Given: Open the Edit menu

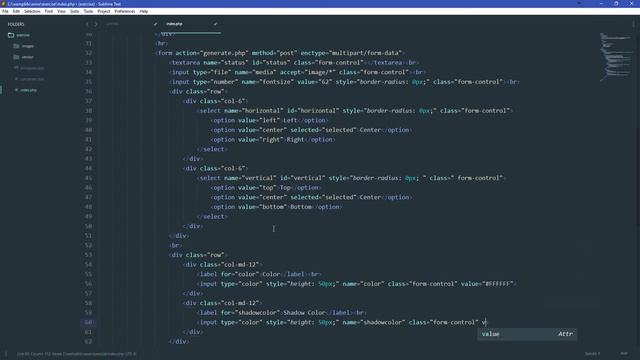Looking at the screenshot, I should [16, 11].
